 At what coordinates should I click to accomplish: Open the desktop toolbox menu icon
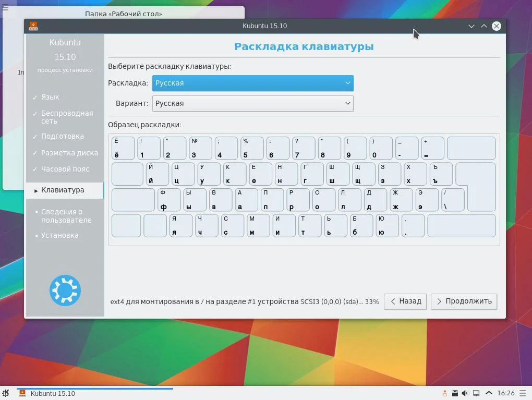pos(5,7)
